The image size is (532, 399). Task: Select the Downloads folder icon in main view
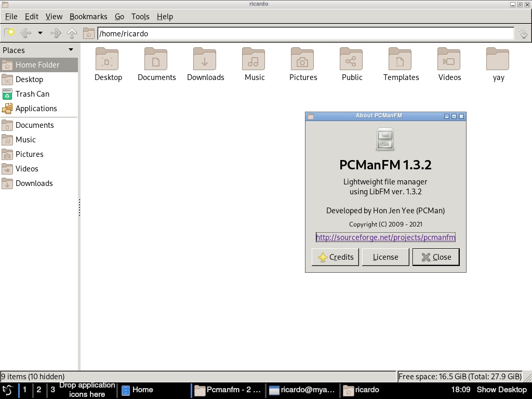coord(205,59)
